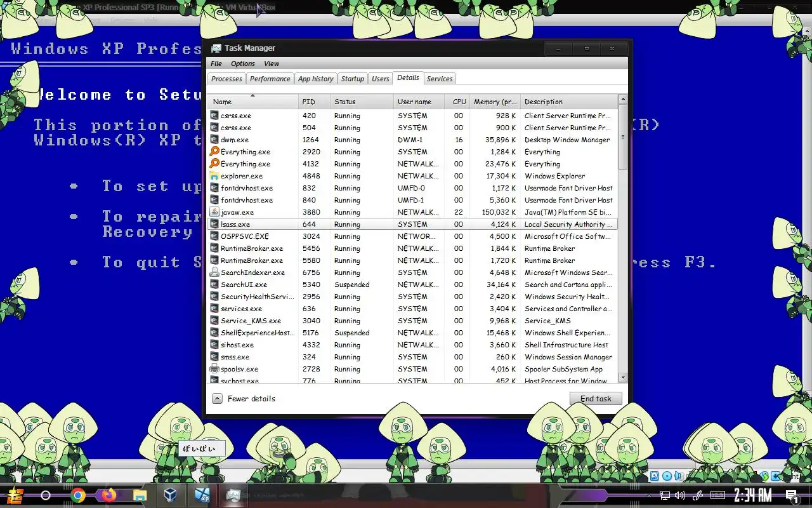Image resolution: width=812 pixels, height=508 pixels.
Task: Open the Options menu
Action: coord(243,63)
